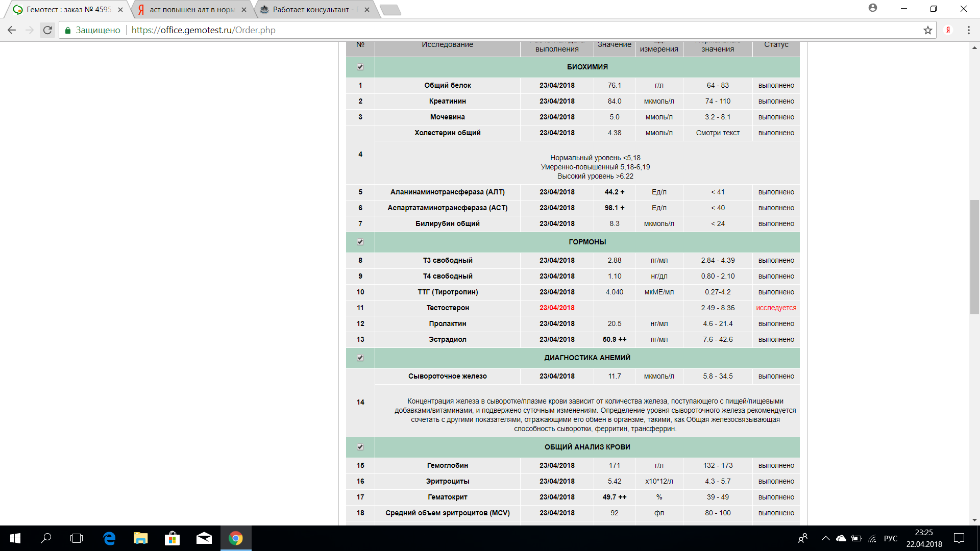
Task: Bookmark this page with the star icon
Action: tap(927, 30)
